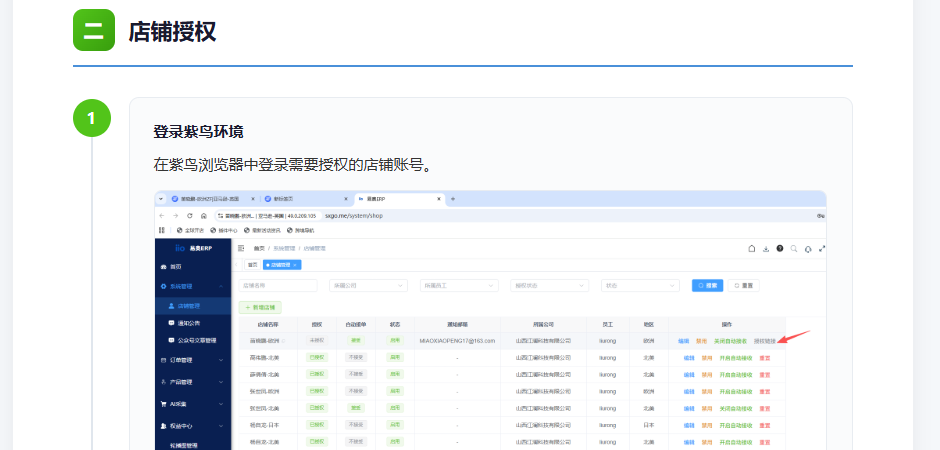Open the 授权状态 filter dropdown
The width and height of the screenshot is (940, 450).
[x=550, y=286]
